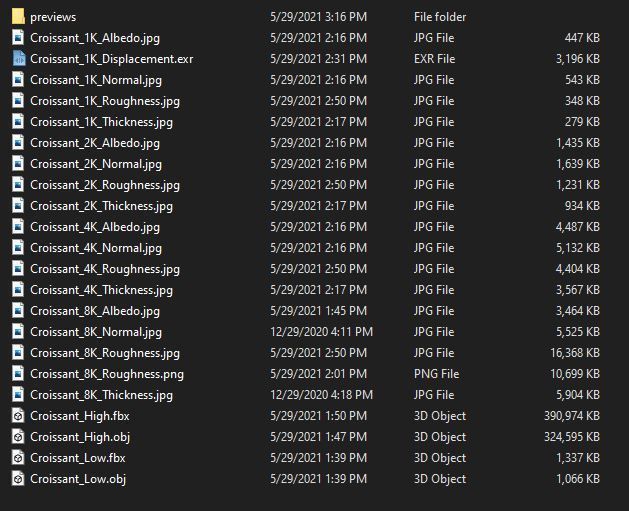Select the Croissant_2K_Thickness.jpg file name
This screenshot has height=511, width=629.
101,206
